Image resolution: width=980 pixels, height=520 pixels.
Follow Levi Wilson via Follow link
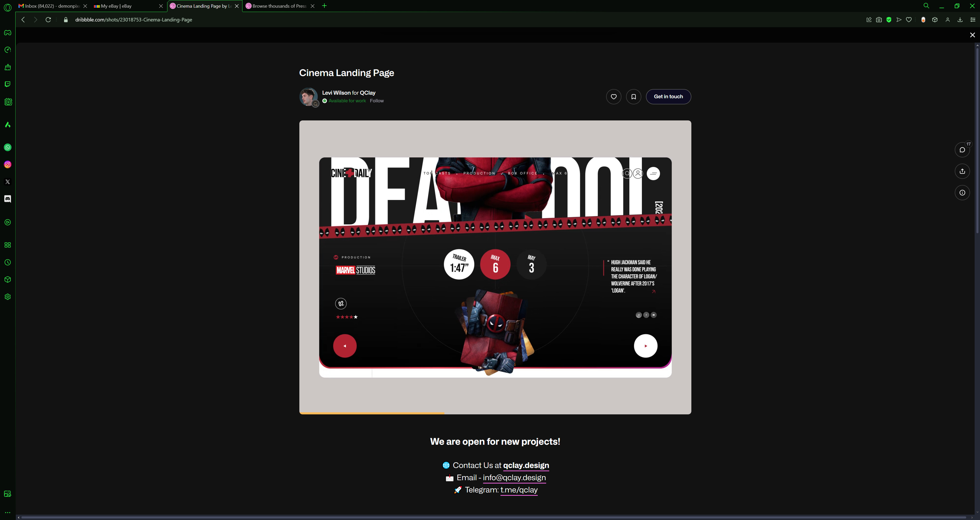(377, 101)
